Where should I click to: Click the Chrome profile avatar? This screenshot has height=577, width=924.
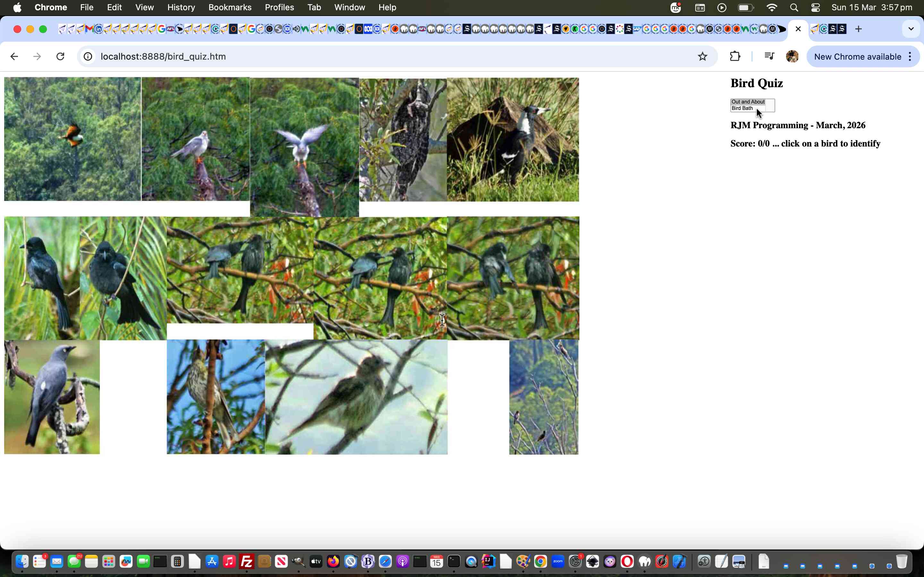[792, 56]
